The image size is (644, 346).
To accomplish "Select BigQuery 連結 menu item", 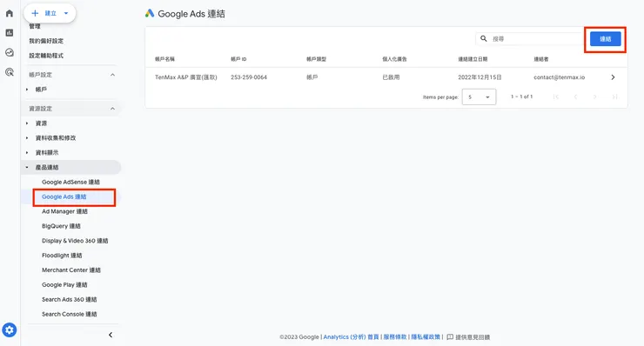I will coord(61,226).
